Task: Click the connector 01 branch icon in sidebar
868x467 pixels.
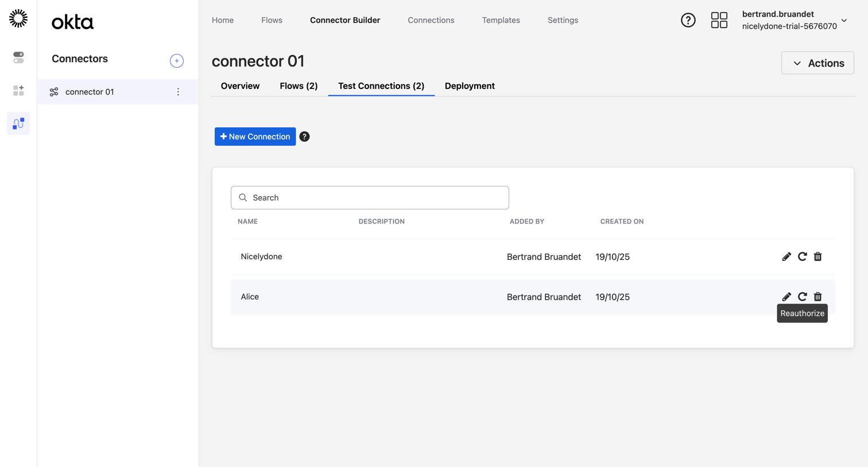Action: (54, 92)
